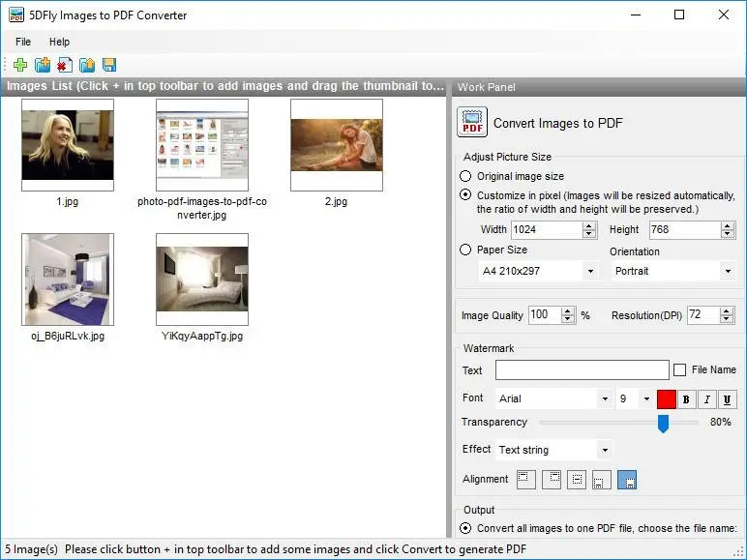Toggle underline watermark font
This screenshot has height=560, width=747.
click(727, 399)
